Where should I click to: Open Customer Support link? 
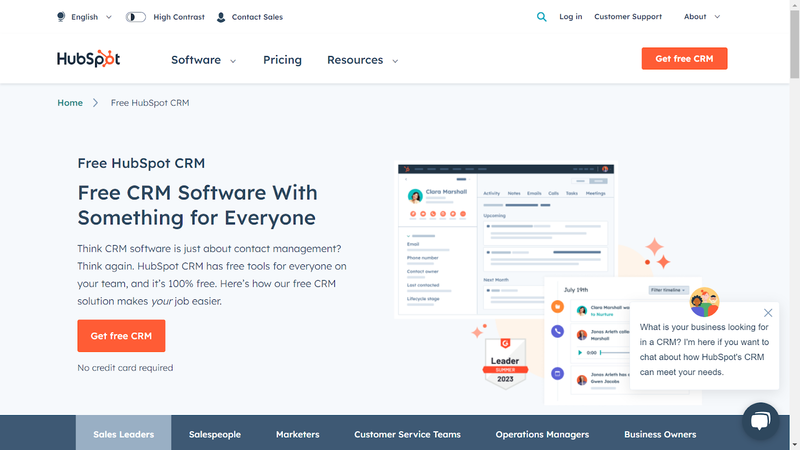[x=628, y=17]
